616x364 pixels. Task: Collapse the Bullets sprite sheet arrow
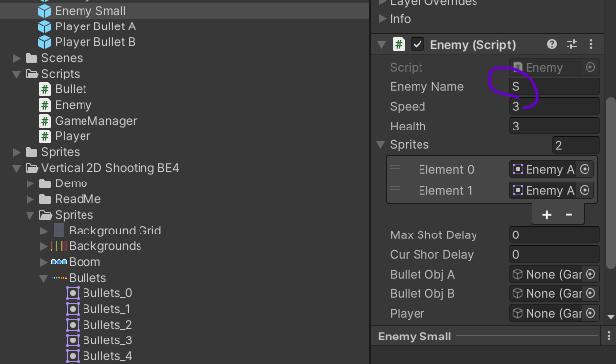(x=44, y=278)
